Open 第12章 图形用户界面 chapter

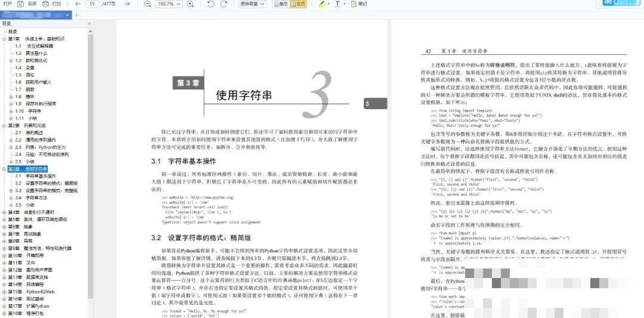30,270
